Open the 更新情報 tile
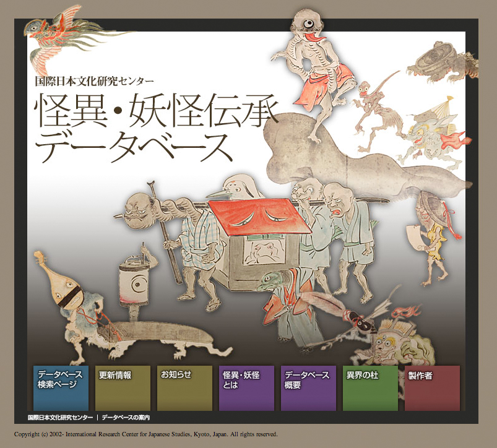The image size is (497, 448). (x=123, y=387)
